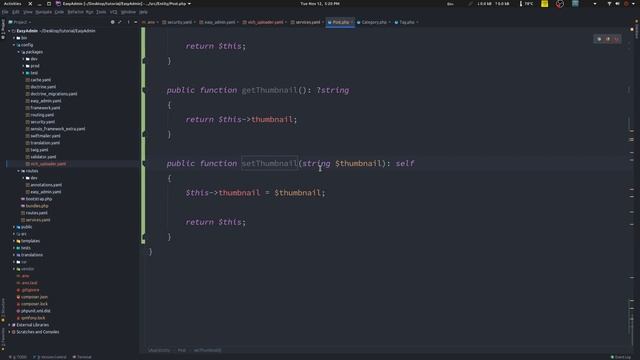
Task: Select phpunit.xml.dist in project tree
Action: (36, 311)
